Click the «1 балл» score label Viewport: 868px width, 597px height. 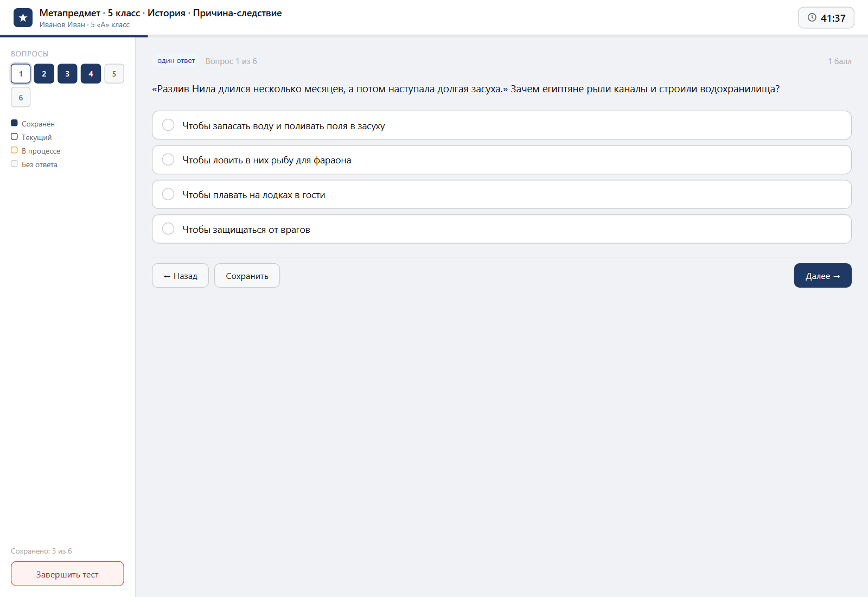point(839,61)
